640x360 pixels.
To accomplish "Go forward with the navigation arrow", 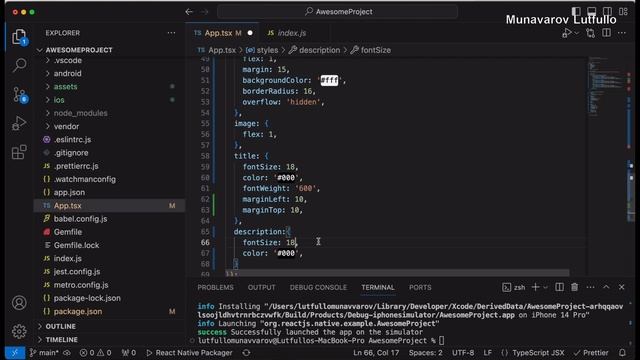I will [204, 12].
